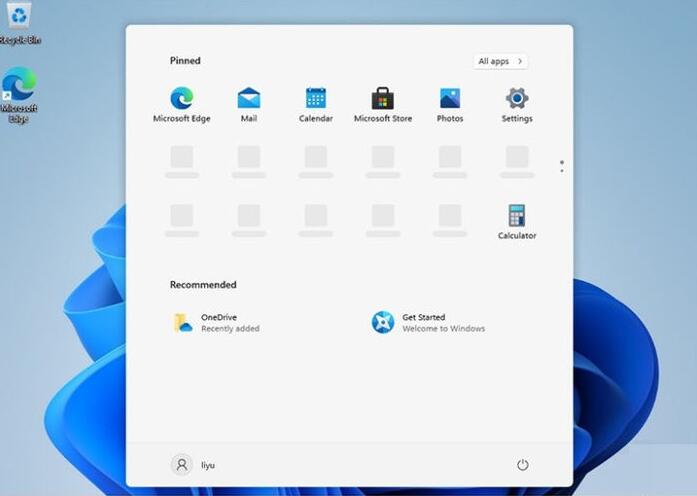Screen dimensions: 697x496
Task: Click the placeholder tile directly below Settings
Action: point(517,158)
